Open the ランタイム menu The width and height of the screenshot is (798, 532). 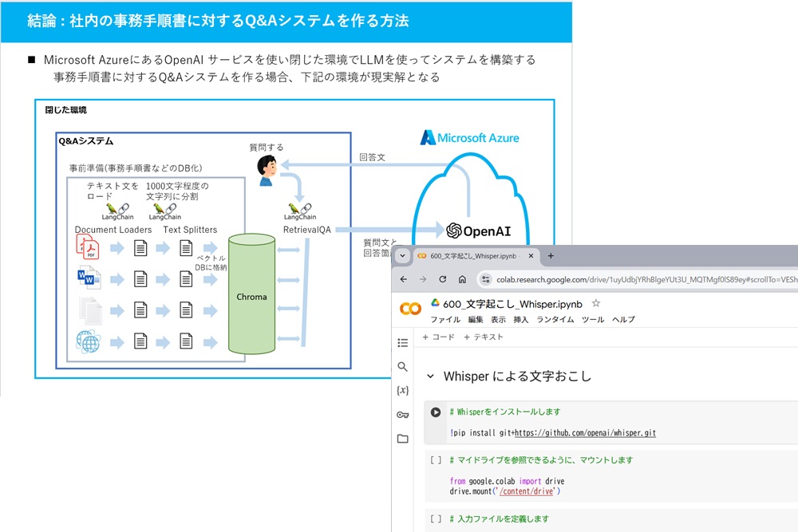click(x=555, y=319)
